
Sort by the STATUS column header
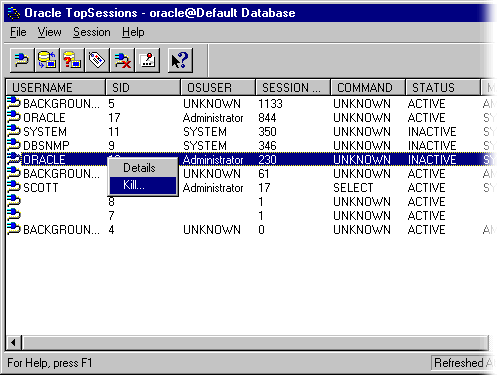coord(443,88)
